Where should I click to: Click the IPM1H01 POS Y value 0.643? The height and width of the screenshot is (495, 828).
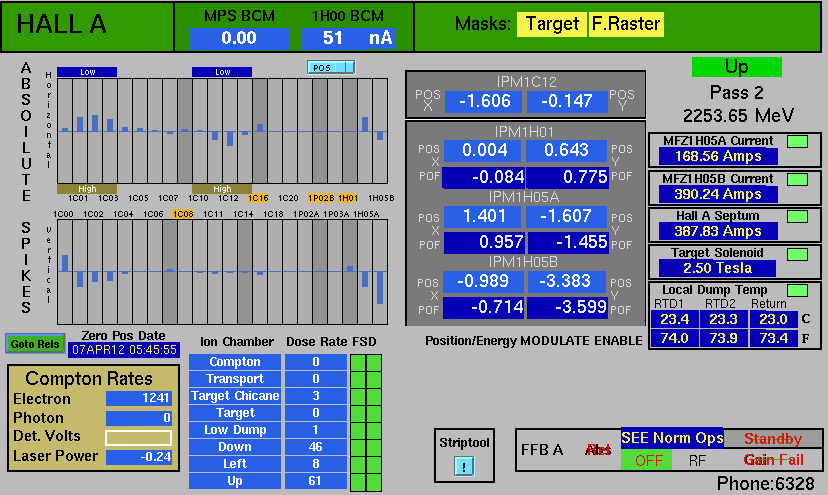coord(566,150)
